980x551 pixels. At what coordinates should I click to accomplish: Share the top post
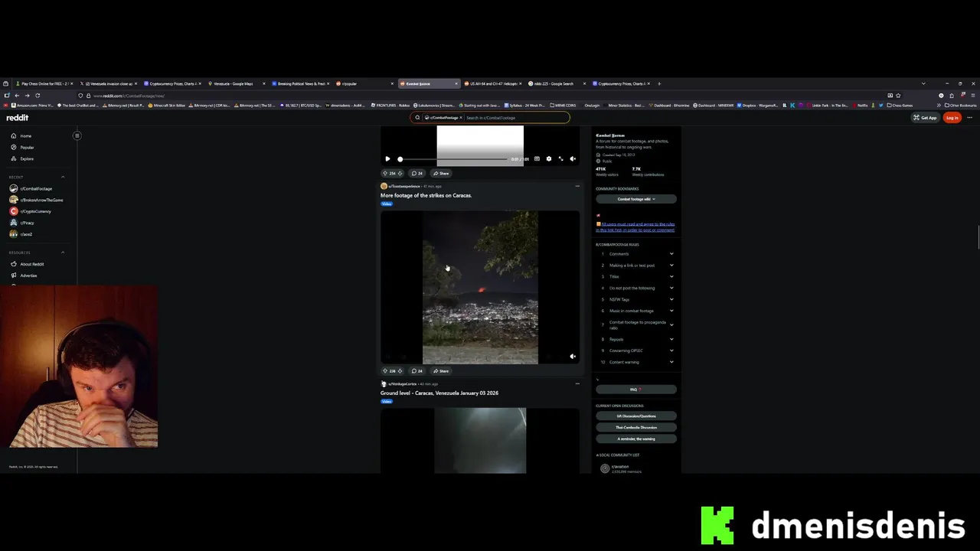(x=441, y=173)
